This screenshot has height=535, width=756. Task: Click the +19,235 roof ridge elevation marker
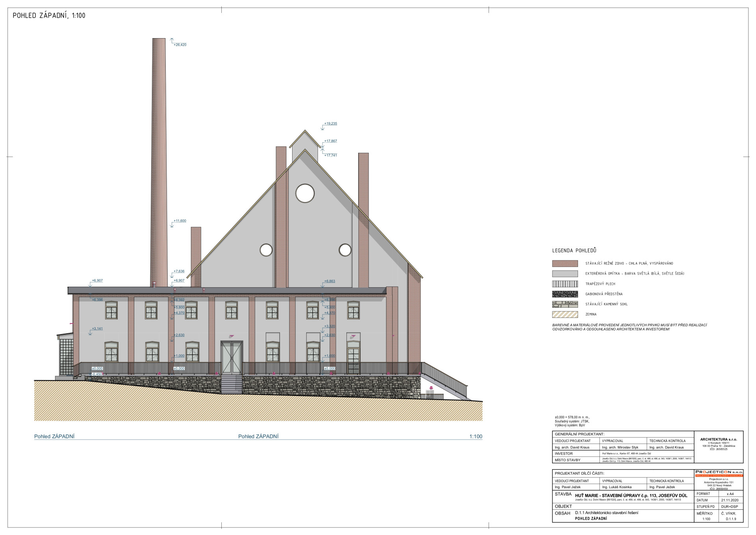tap(330, 124)
